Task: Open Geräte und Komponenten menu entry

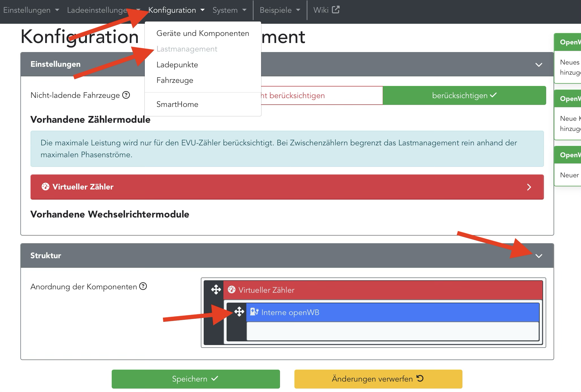Action: point(203,33)
